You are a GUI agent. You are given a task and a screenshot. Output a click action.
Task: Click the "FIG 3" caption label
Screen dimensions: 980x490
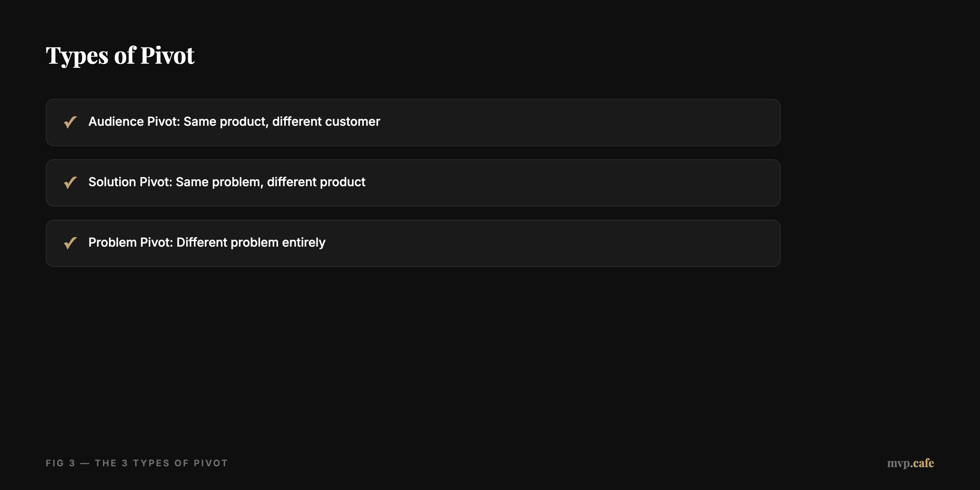pyautogui.click(x=60, y=463)
